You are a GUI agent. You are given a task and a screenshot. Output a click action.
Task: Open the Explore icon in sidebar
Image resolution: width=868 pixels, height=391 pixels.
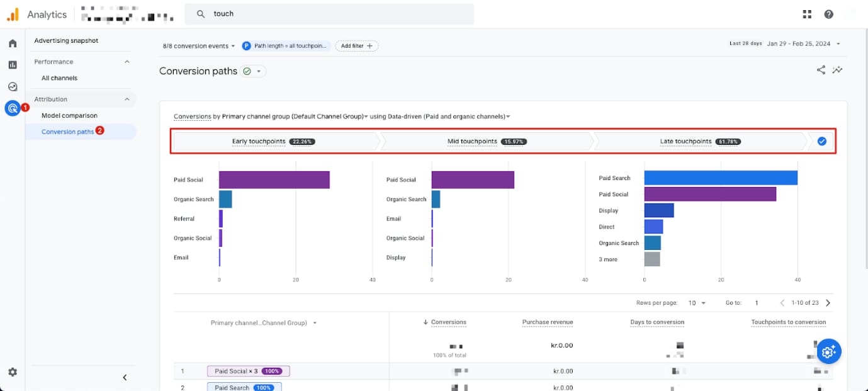point(13,87)
